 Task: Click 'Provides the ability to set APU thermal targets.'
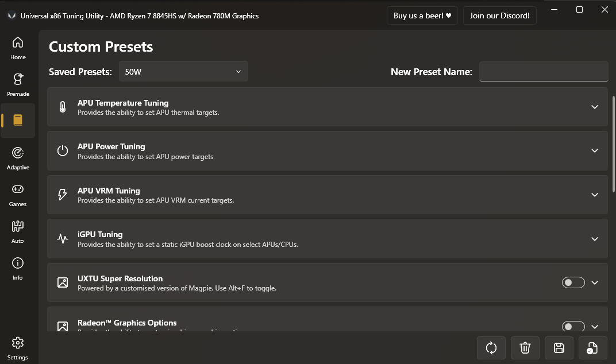148,113
